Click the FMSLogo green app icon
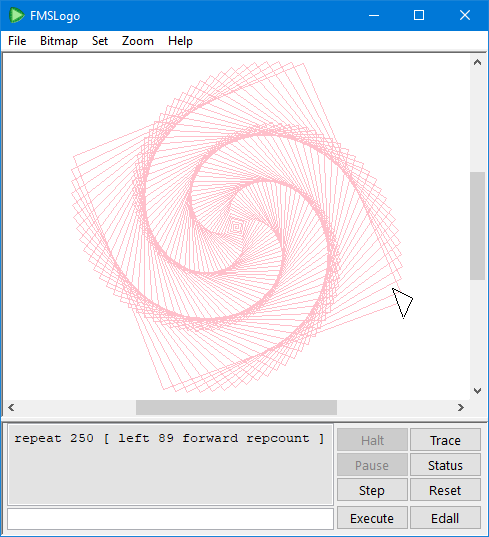This screenshot has height=537, width=489. (16, 15)
